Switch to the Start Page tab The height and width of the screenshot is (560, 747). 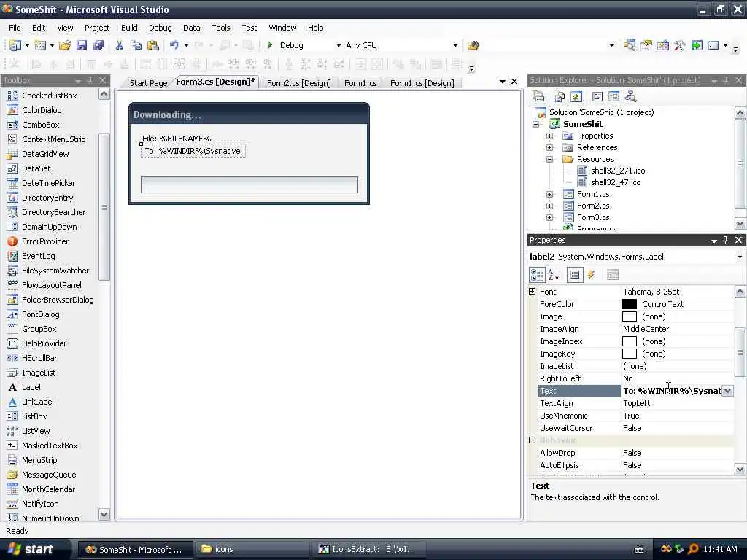click(x=148, y=83)
